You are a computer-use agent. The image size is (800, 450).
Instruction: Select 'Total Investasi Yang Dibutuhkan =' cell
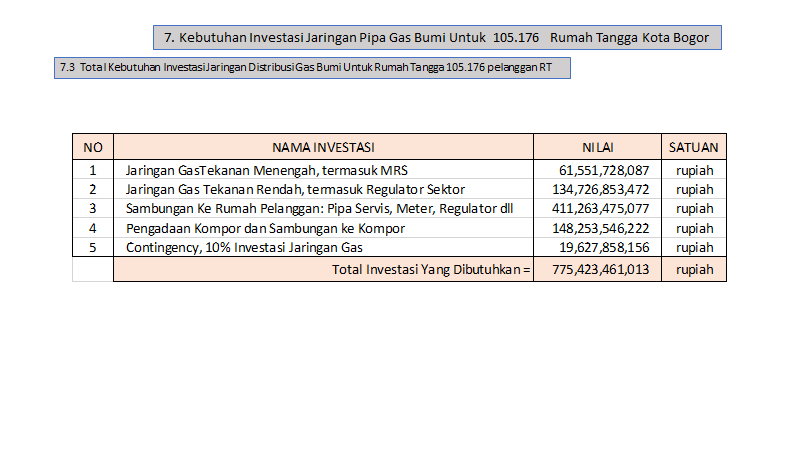[323, 269]
